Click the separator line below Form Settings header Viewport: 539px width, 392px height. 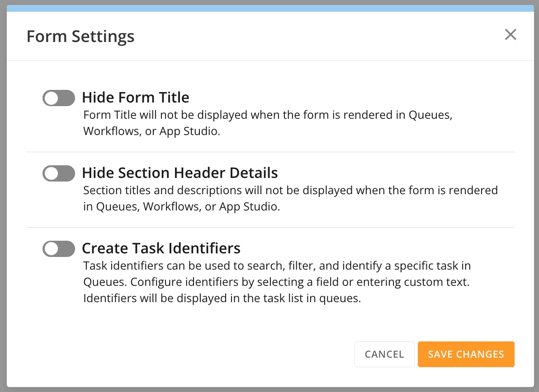tap(270, 61)
